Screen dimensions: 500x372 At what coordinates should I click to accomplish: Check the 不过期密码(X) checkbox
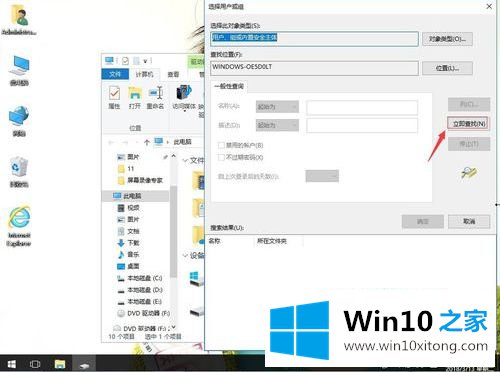tap(221, 157)
